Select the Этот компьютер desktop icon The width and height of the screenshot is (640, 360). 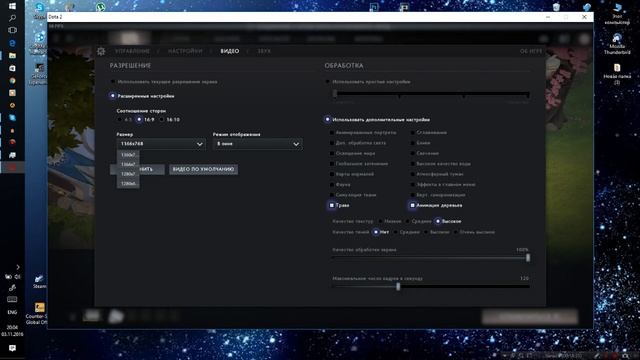click(617, 13)
